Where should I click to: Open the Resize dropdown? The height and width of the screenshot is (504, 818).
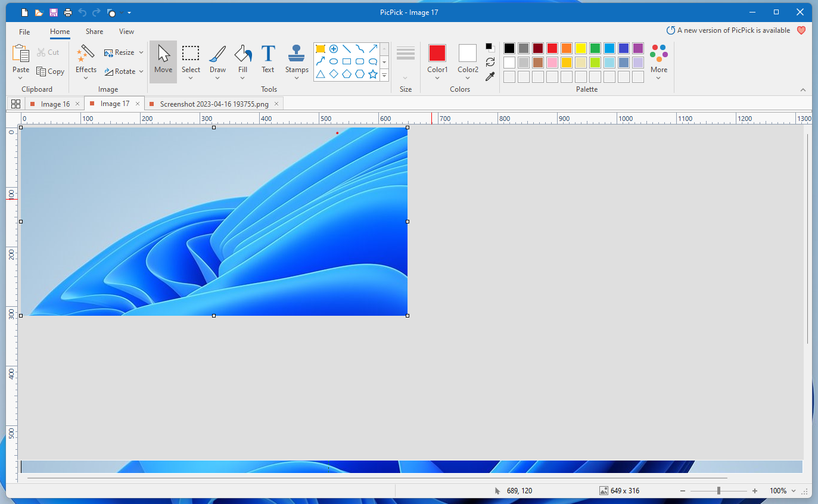[141, 52]
